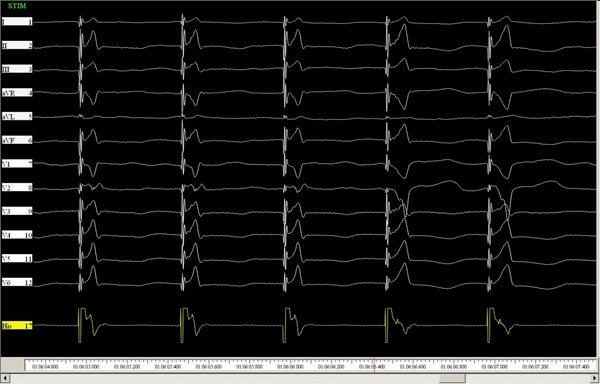Select the V2 channel label
This screenshot has height=384, width=600.
click(17, 187)
